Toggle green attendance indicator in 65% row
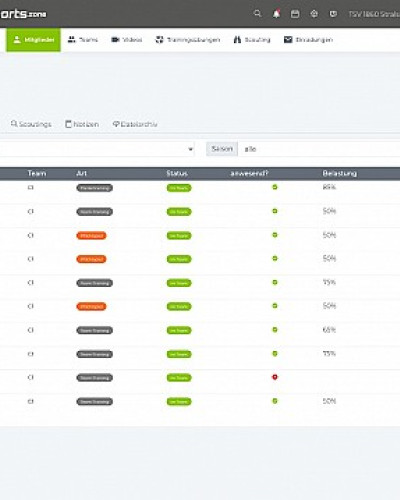 275,330
